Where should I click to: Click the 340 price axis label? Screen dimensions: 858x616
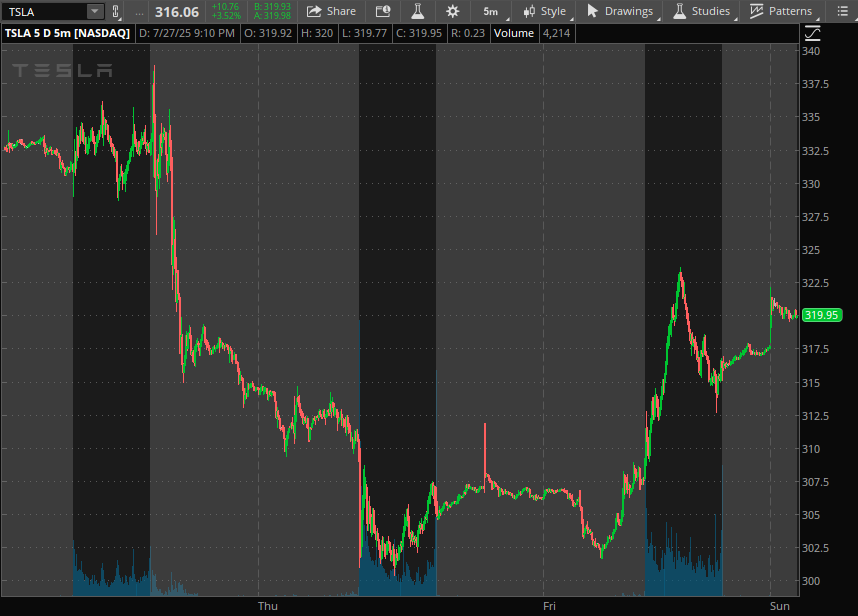click(x=811, y=51)
